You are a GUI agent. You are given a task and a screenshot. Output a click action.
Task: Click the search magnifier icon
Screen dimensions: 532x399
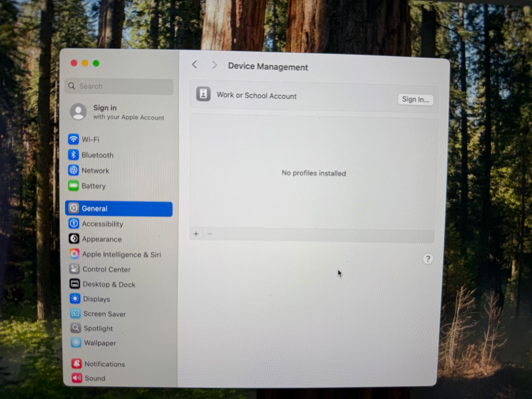pos(72,86)
